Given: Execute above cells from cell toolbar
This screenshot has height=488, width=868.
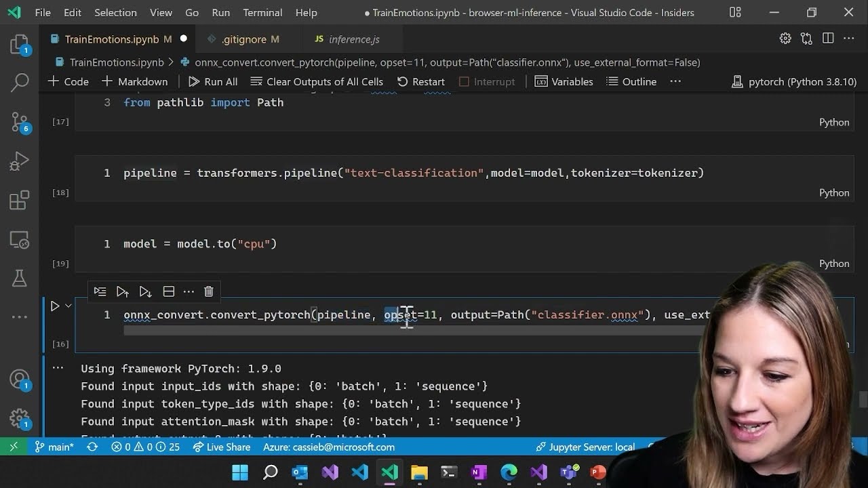Looking at the screenshot, I should point(123,291).
